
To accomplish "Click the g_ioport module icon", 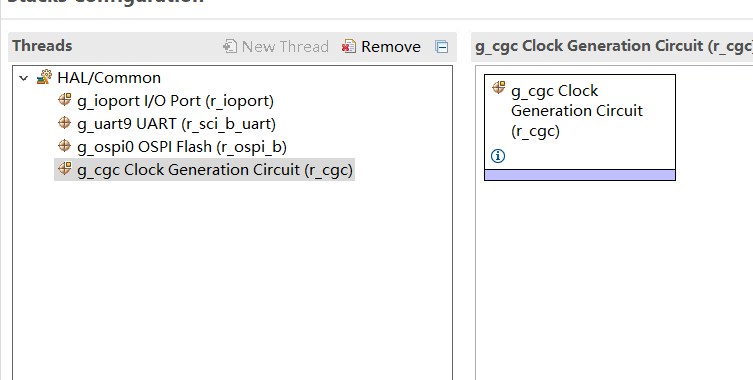I will (x=64, y=100).
